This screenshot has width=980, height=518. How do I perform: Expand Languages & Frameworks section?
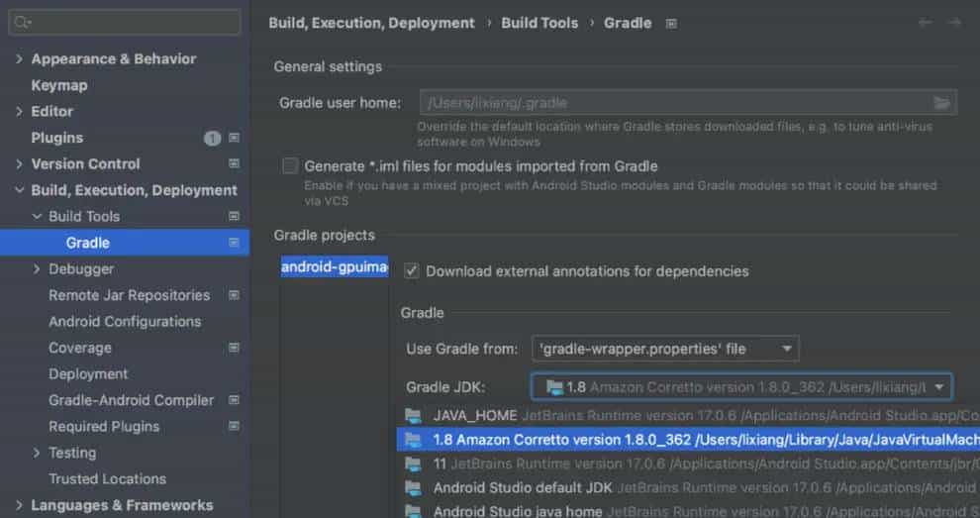(19, 505)
